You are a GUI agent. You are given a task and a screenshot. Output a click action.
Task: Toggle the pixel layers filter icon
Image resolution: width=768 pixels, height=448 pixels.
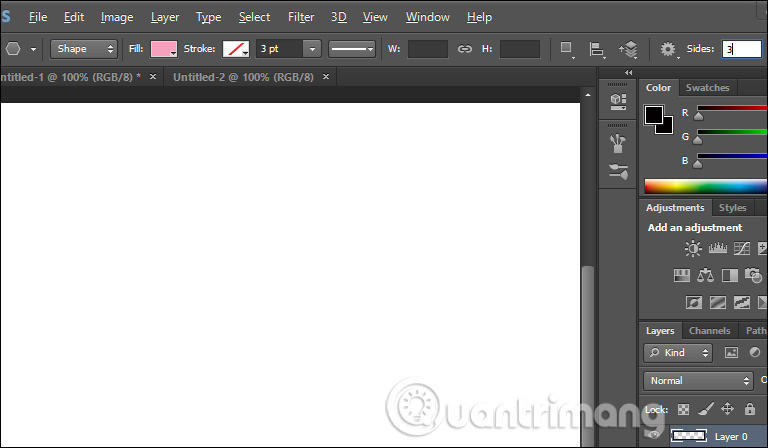[731, 353]
